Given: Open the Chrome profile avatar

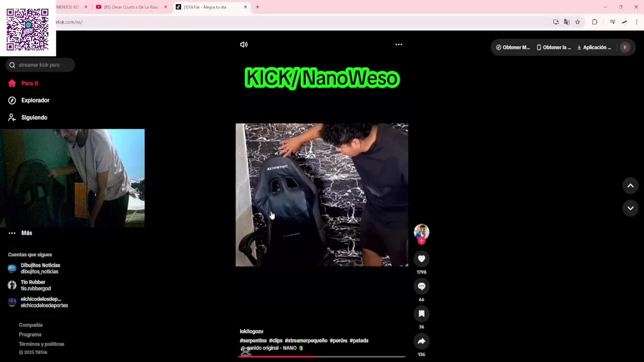Looking at the screenshot, I should pyautogui.click(x=624, y=22).
